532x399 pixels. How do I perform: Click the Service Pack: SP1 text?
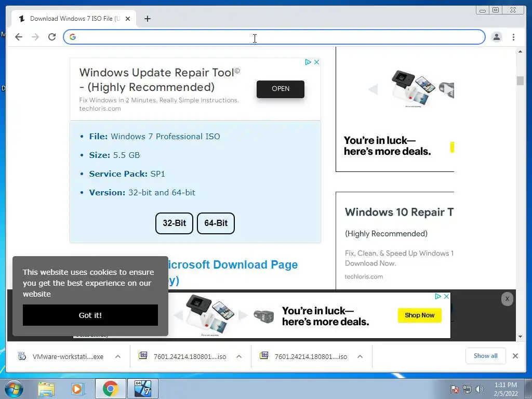(127, 174)
